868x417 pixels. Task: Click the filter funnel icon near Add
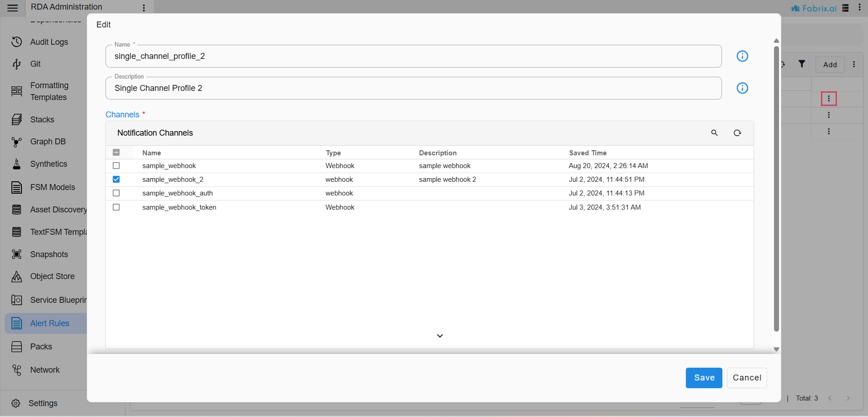(801, 64)
